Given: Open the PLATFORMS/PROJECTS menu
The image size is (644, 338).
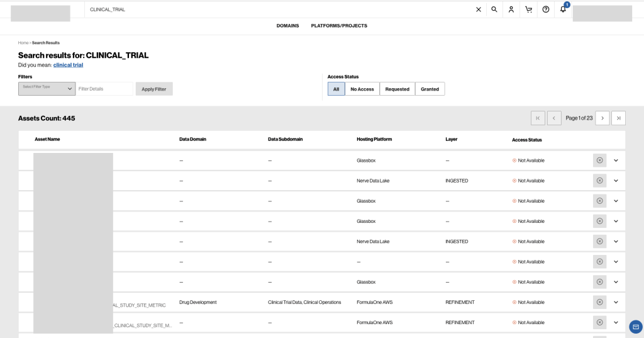Looking at the screenshot, I should point(339,26).
